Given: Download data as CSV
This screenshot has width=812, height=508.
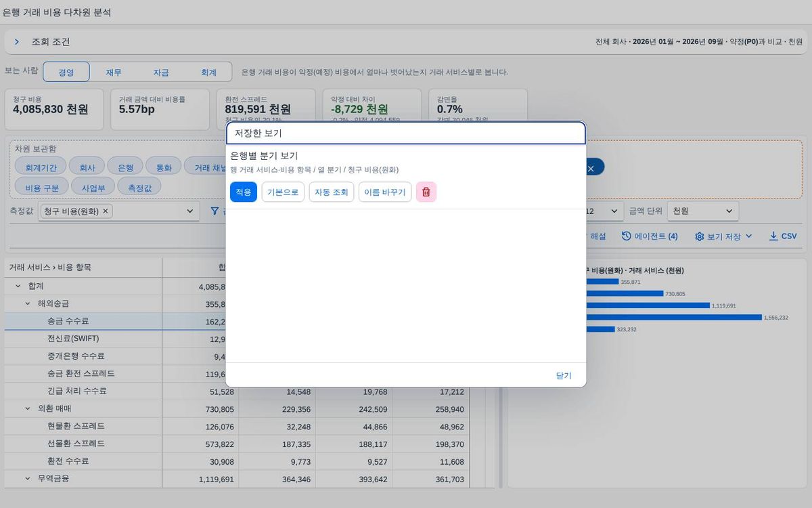Looking at the screenshot, I should coord(783,236).
